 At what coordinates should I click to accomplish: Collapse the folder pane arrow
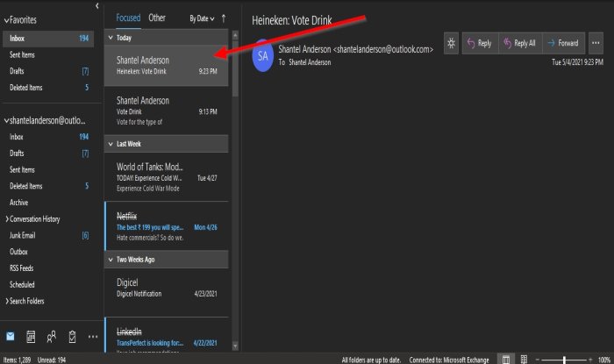(96, 5)
